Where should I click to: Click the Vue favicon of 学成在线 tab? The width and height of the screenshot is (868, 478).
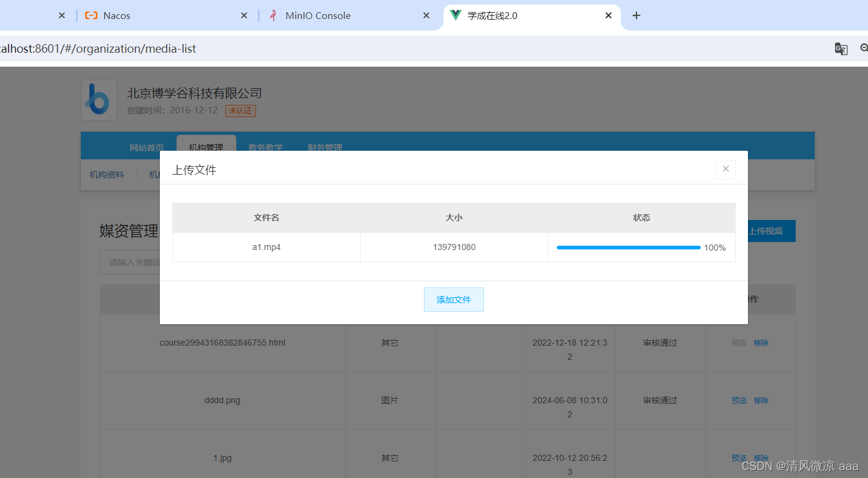click(455, 15)
